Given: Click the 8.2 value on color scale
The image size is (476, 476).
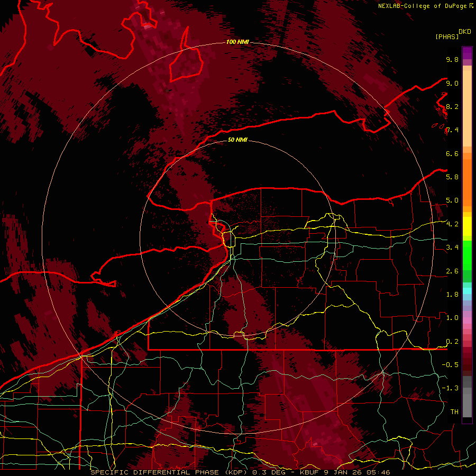Looking at the screenshot, I should (452, 106).
